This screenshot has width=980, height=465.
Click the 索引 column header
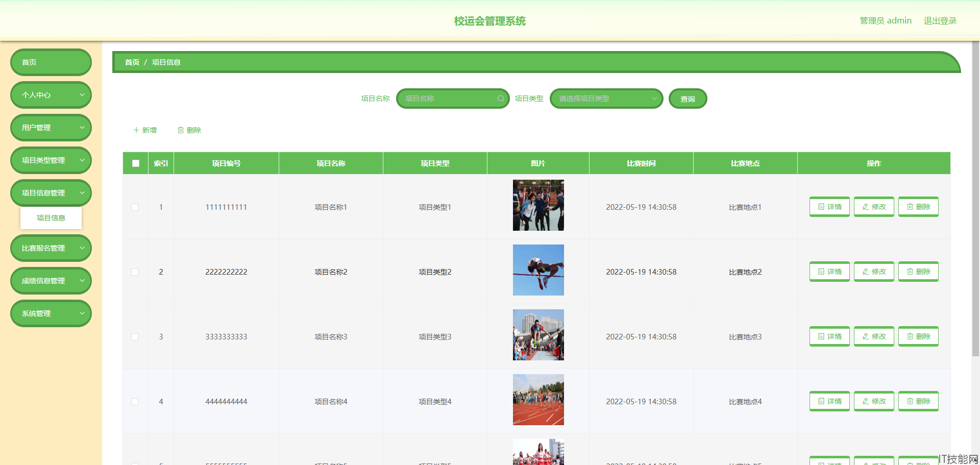tap(161, 163)
